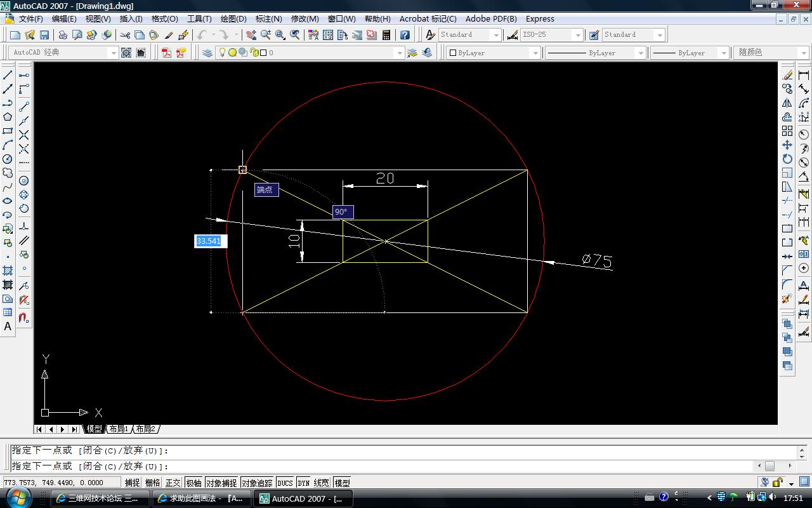Toggle DUCS in status bar
Image resolution: width=812 pixels, height=508 pixels.
[285, 483]
